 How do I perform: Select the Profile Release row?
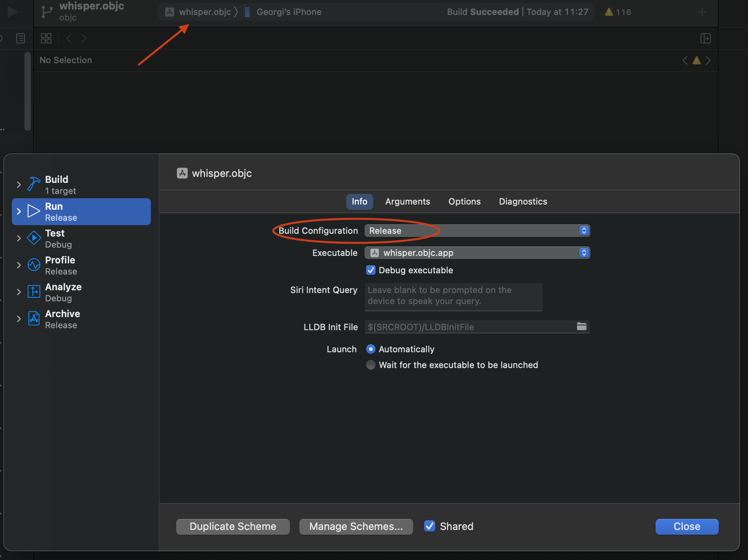pos(81,265)
